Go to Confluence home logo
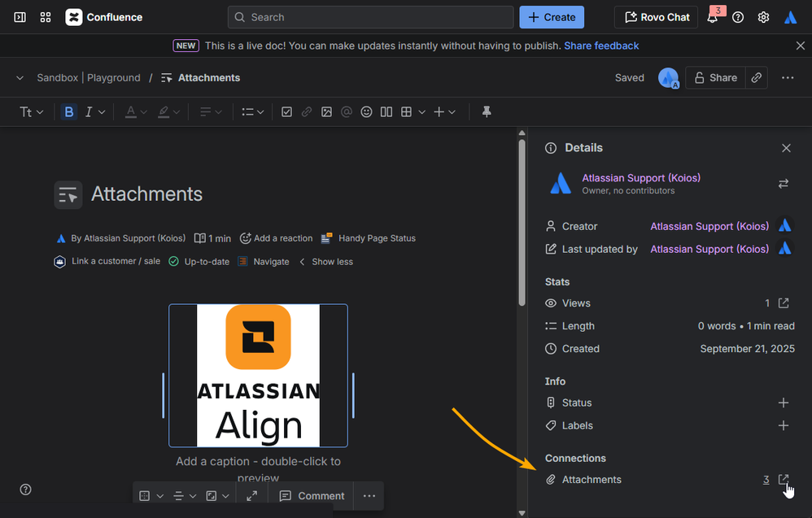This screenshot has width=812, height=518. coord(103,17)
